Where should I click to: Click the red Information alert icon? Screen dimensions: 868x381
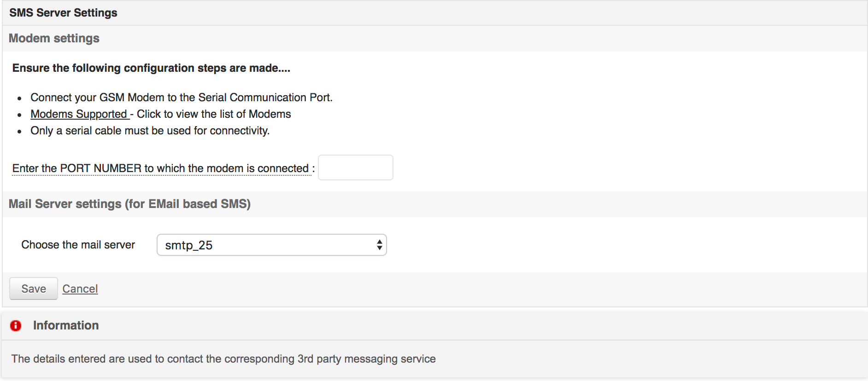pyautogui.click(x=16, y=326)
